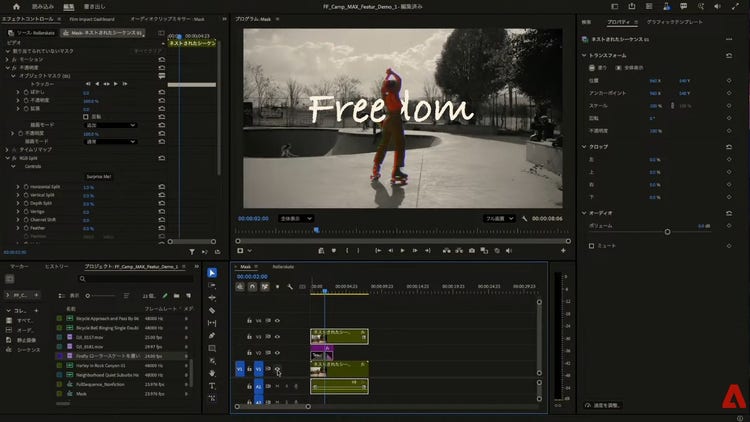The width and height of the screenshot is (750, 422).
Task: Collapse the RGB Split effect section
Action: click(x=8, y=158)
